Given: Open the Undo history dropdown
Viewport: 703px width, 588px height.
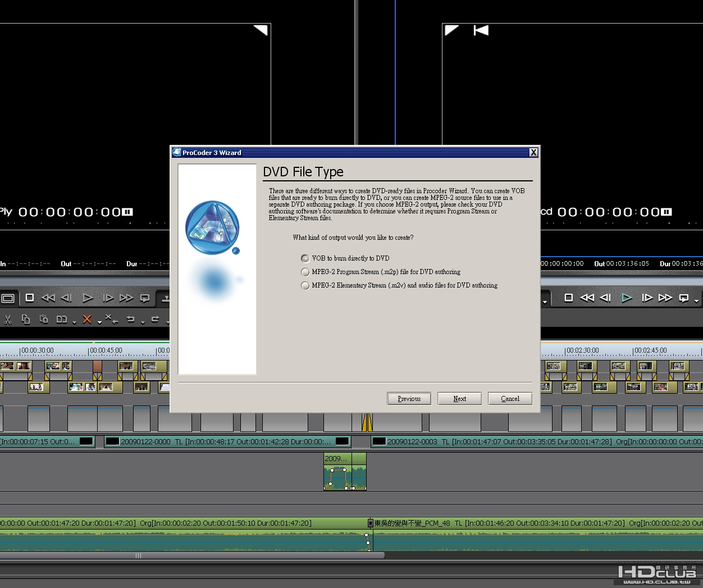Looking at the screenshot, I should click(x=143, y=322).
